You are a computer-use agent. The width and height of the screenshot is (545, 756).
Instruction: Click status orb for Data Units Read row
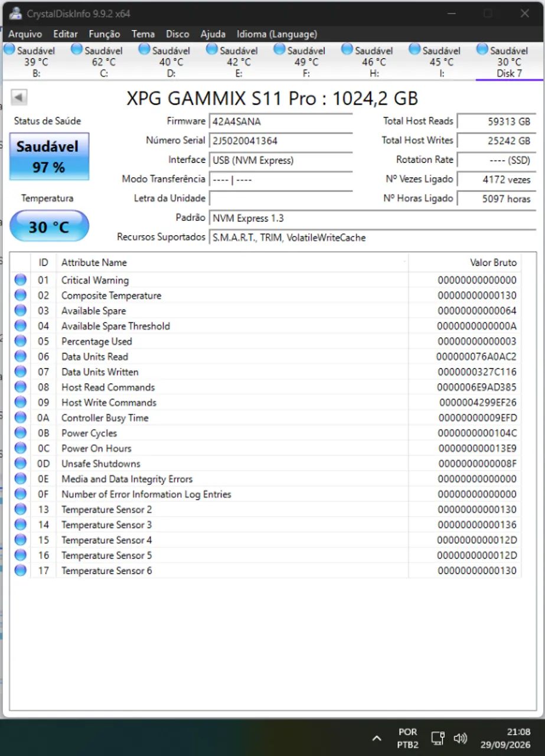(21, 357)
